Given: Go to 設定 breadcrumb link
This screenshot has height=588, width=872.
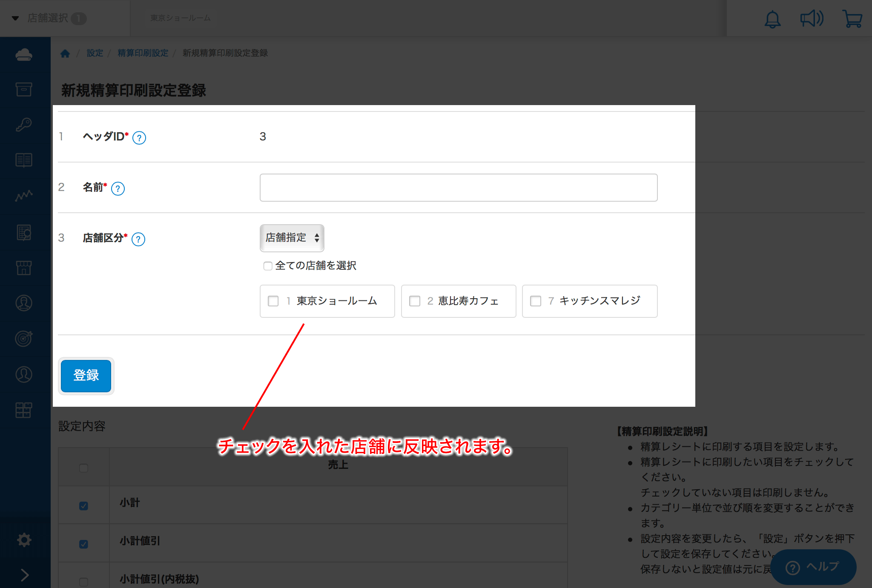Looking at the screenshot, I should (x=95, y=53).
